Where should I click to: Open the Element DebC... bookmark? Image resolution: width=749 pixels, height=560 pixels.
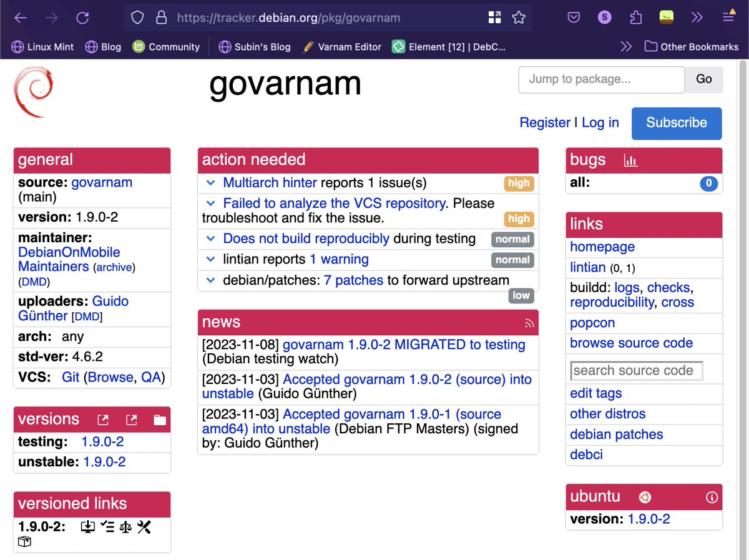pyautogui.click(x=449, y=46)
